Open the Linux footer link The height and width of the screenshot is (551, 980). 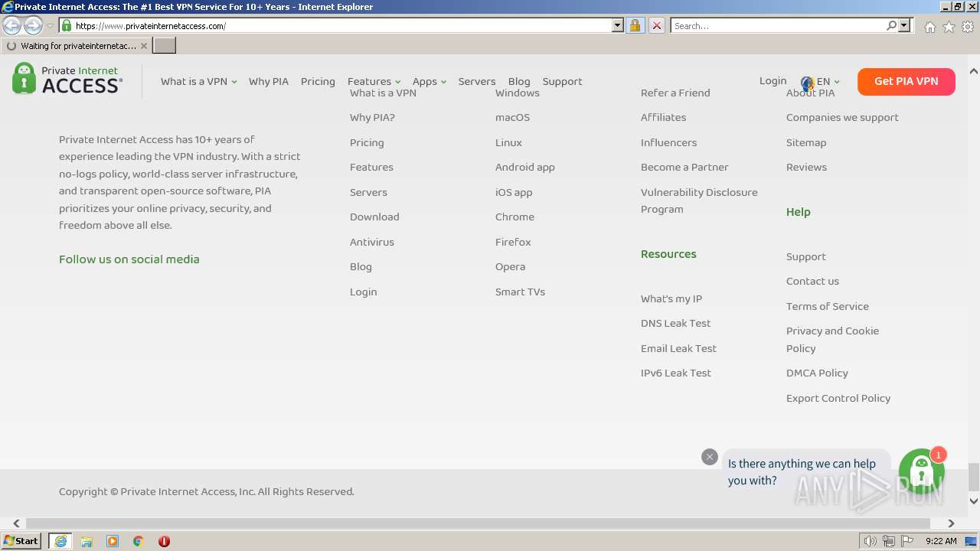pyautogui.click(x=508, y=142)
